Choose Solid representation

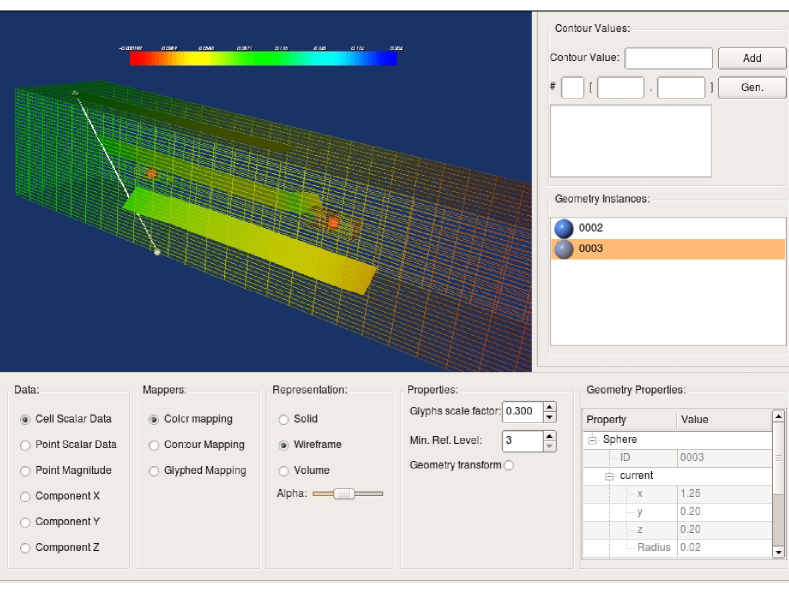[x=284, y=419]
